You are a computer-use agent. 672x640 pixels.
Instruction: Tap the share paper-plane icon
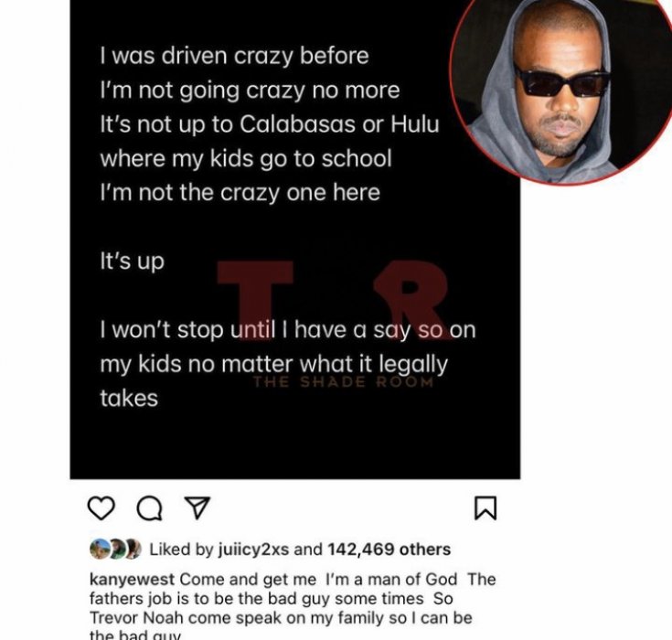pyautogui.click(x=197, y=508)
